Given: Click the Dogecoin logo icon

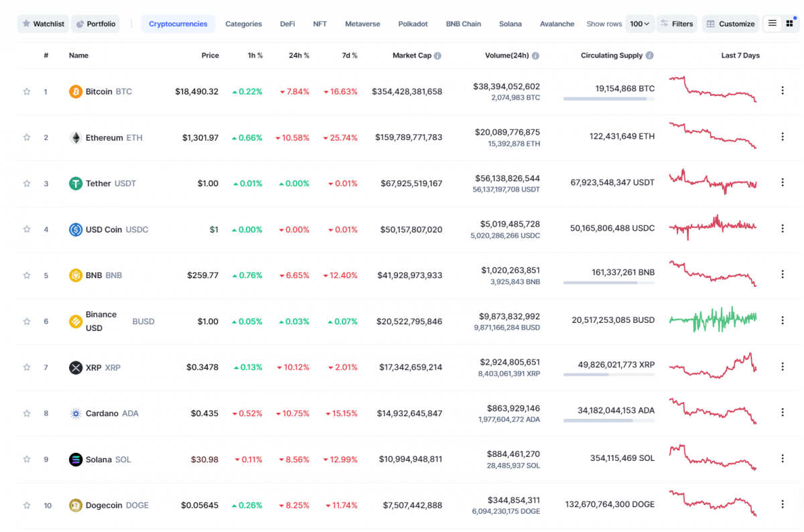Looking at the screenshot, I should click(x=76, y=505).
